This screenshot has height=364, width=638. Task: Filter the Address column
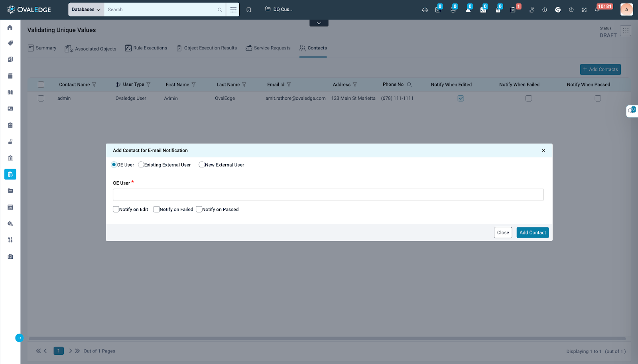(355, 85)
